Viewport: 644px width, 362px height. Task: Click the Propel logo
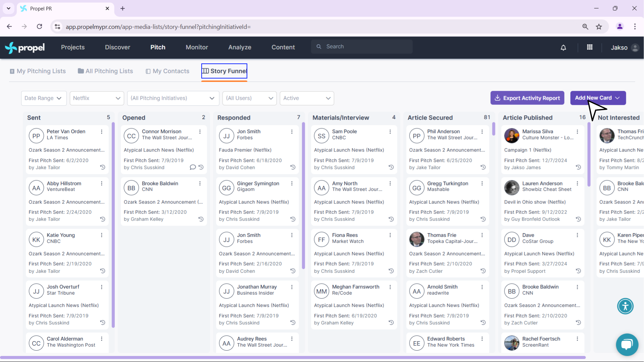[25, 48]
